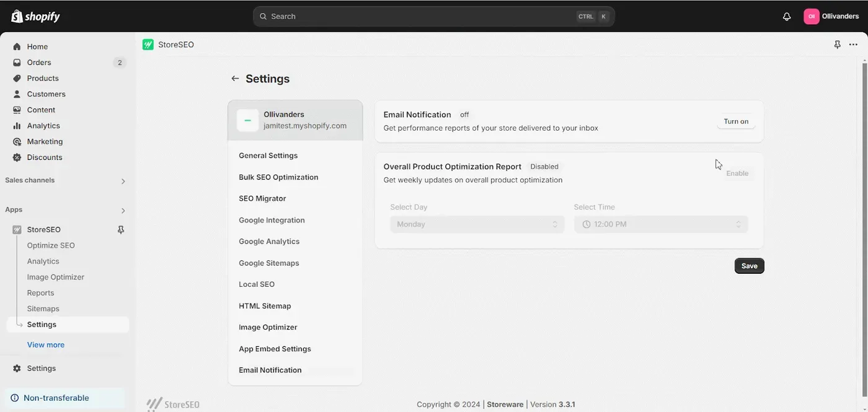Click the StoreSEO logo in app header
This screenshot has width=868, height=412.
(148, 45)
